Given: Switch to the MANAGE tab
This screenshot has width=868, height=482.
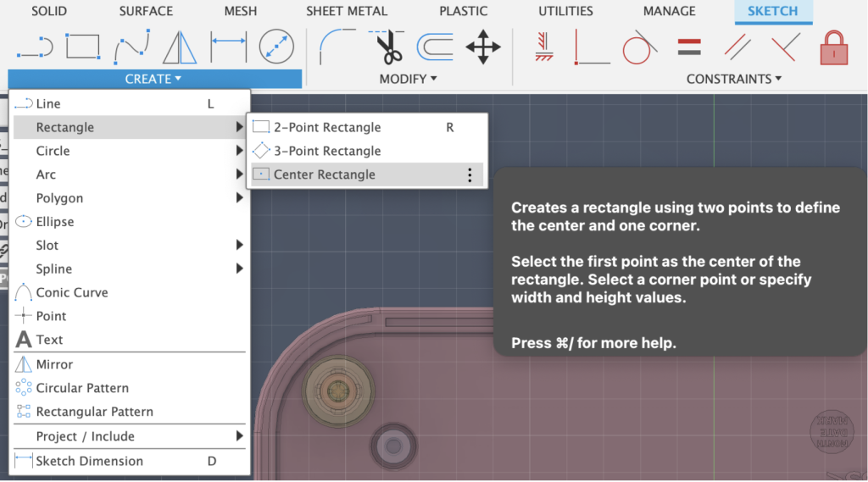Looking at the screenshot, I should coord(670,11).
